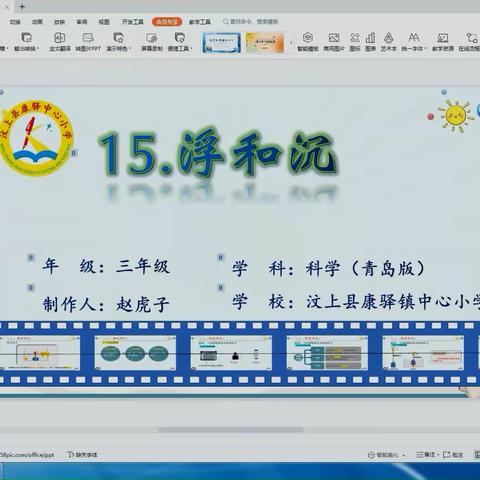Expand the 便捷工具 dropdown arrow
The height and width of the screenshot is (480, 480).
[191, 49]
